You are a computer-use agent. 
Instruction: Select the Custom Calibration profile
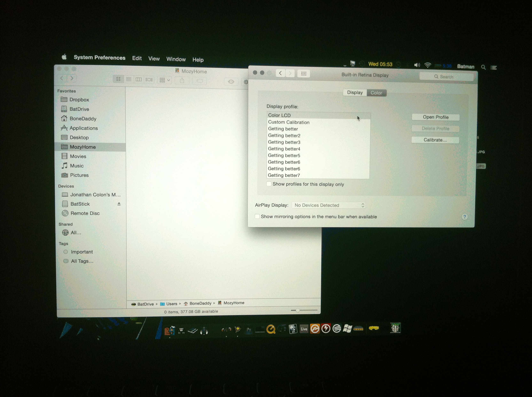289,122
